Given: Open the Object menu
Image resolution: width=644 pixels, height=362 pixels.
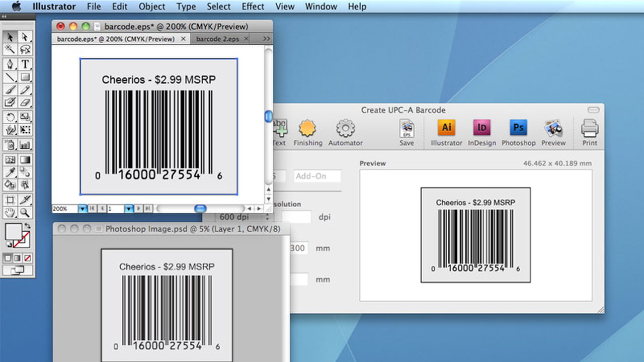Looking at the screenshot, I should click(151, 7).
